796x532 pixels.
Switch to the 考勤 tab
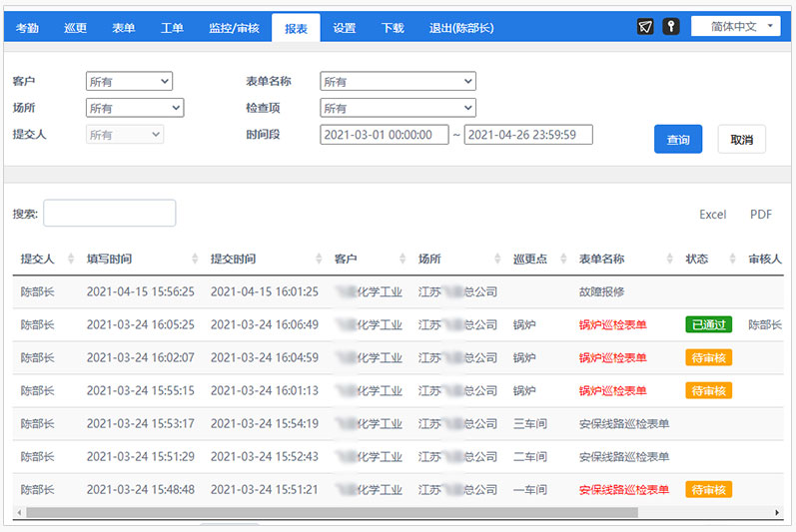[27, 28]
